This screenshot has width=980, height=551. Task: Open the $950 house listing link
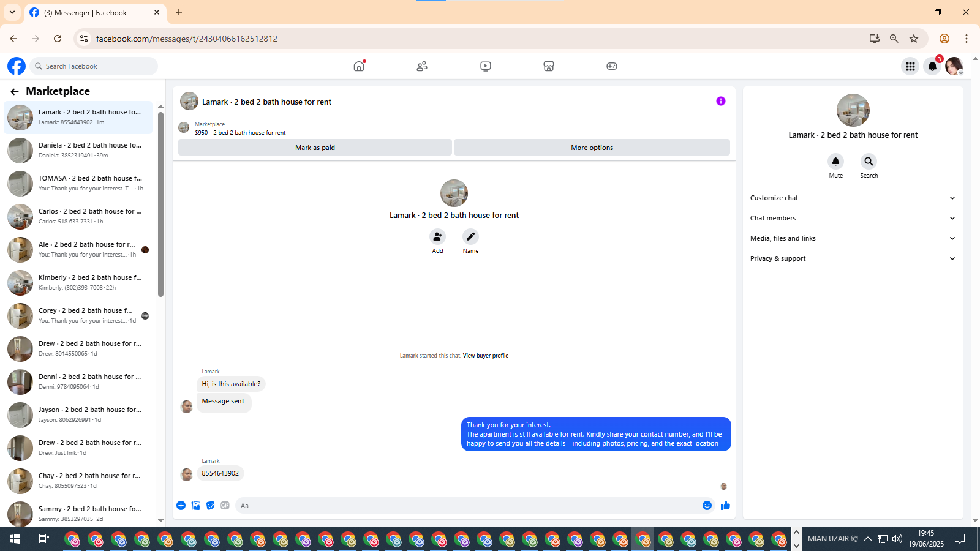point(240,133)
